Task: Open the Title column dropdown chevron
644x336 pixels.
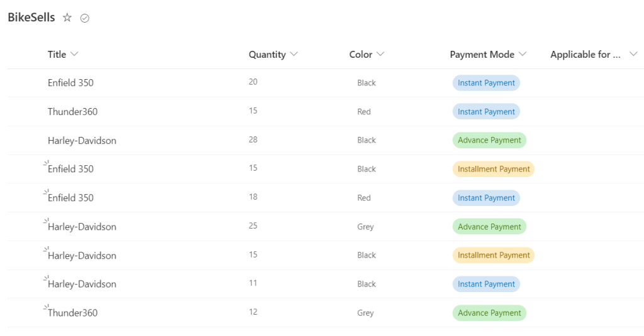Action: pyautogui.click(x=74, y=54)
